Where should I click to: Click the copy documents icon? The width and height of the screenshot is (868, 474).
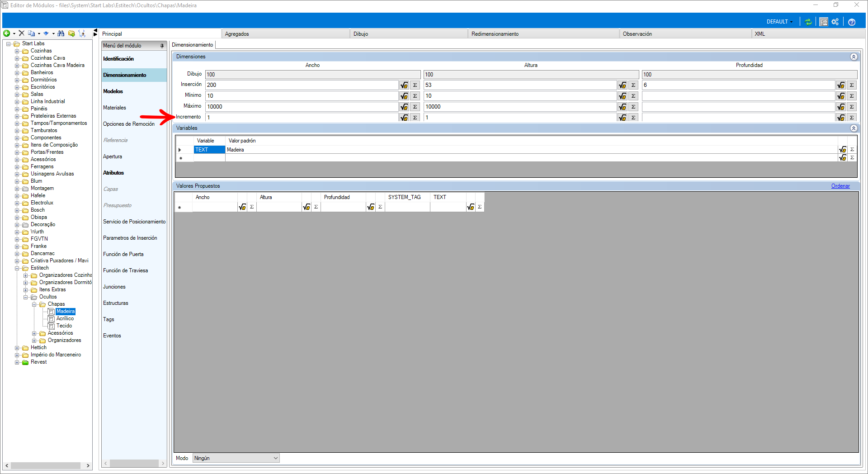point(31,33)
